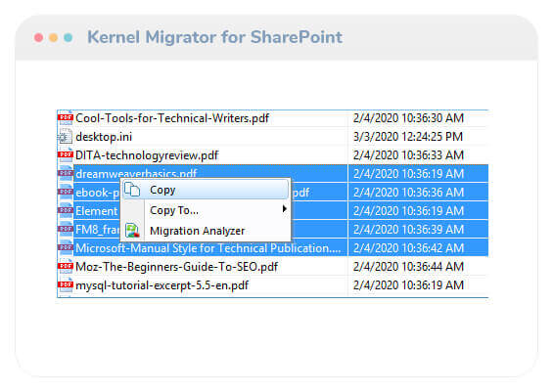Click the teal window dot in title bar
553x392 pixels.
[x=69, y=37]
